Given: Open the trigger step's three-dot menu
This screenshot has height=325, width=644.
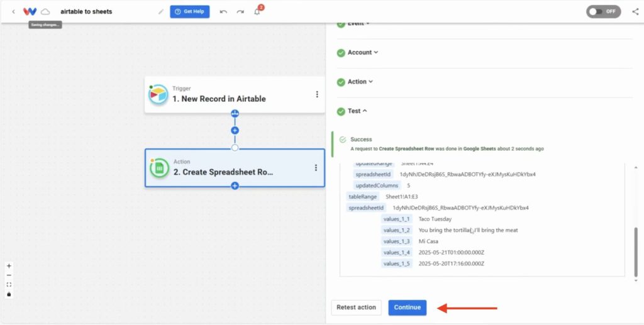Looking at the screenshot, I should 317,94.
